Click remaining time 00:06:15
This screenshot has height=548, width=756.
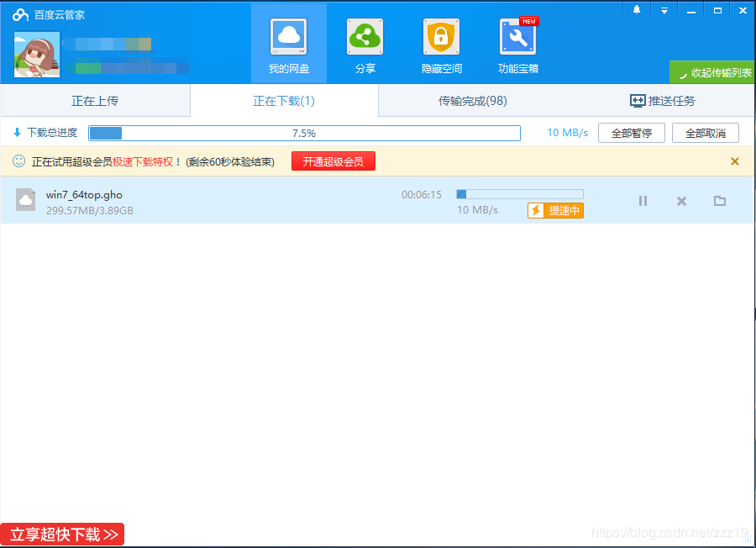(x=422, y=195)
